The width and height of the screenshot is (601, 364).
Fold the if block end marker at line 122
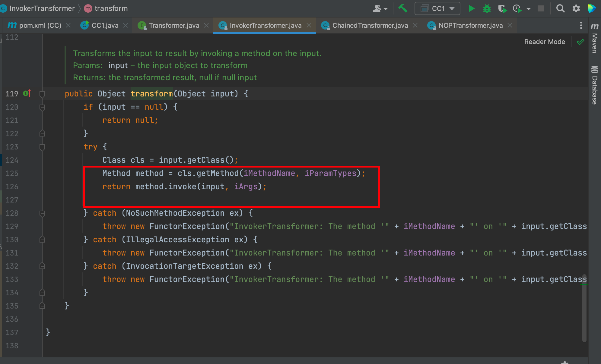[x=42, y=133]
